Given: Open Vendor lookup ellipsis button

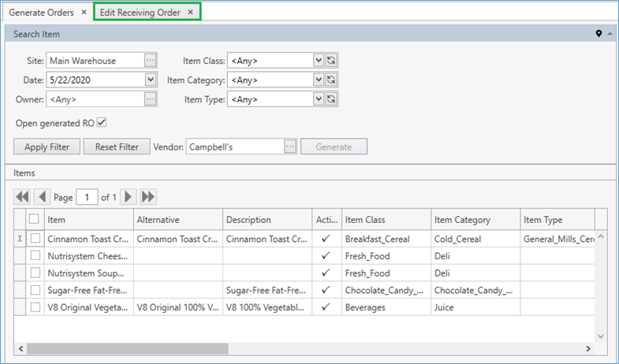Looking at the screenshot, I should [x=290, y=147].
